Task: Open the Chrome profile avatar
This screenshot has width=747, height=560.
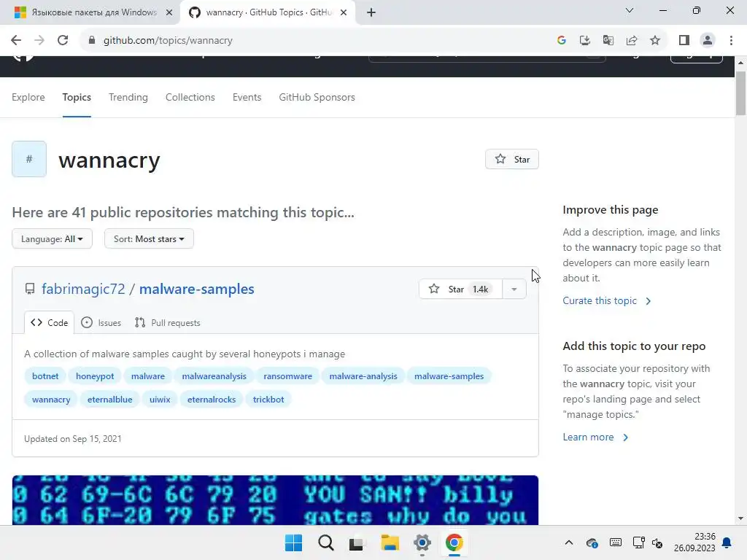Action: pos(708,41)
